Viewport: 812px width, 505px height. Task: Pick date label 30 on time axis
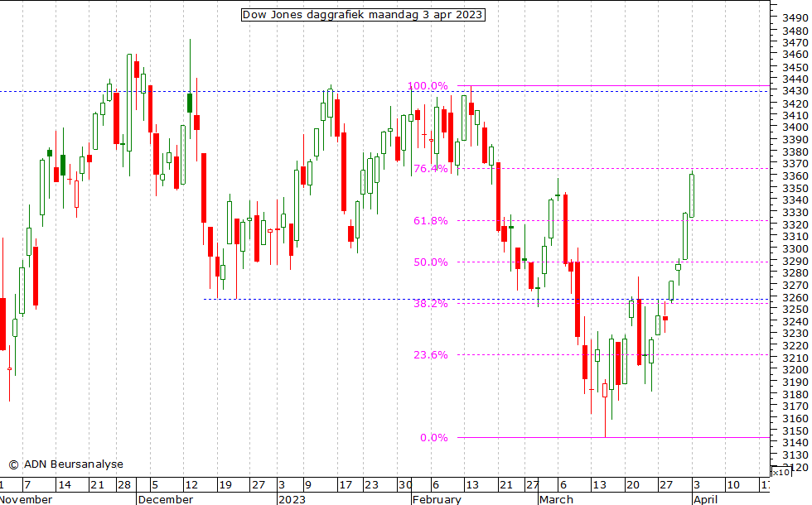405,485
